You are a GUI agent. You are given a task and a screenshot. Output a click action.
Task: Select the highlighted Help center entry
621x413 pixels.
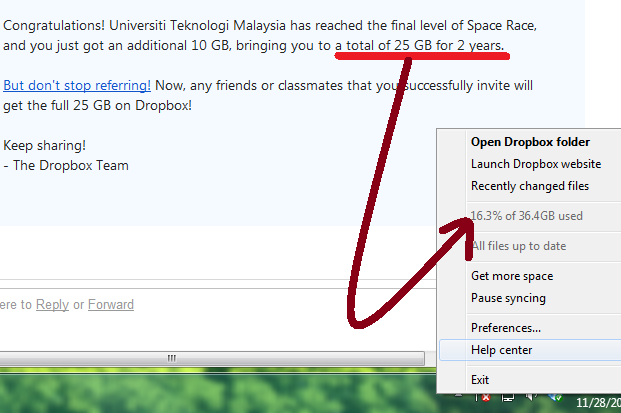(530, 350)
